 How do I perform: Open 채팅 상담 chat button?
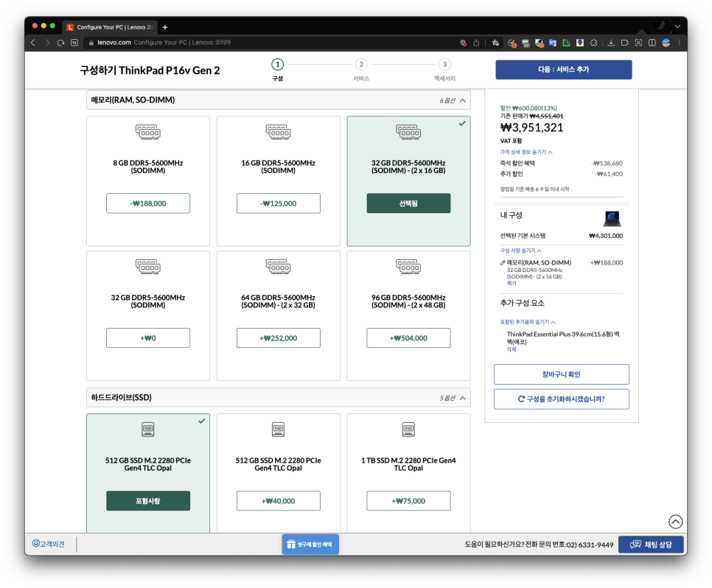(651, 544)
